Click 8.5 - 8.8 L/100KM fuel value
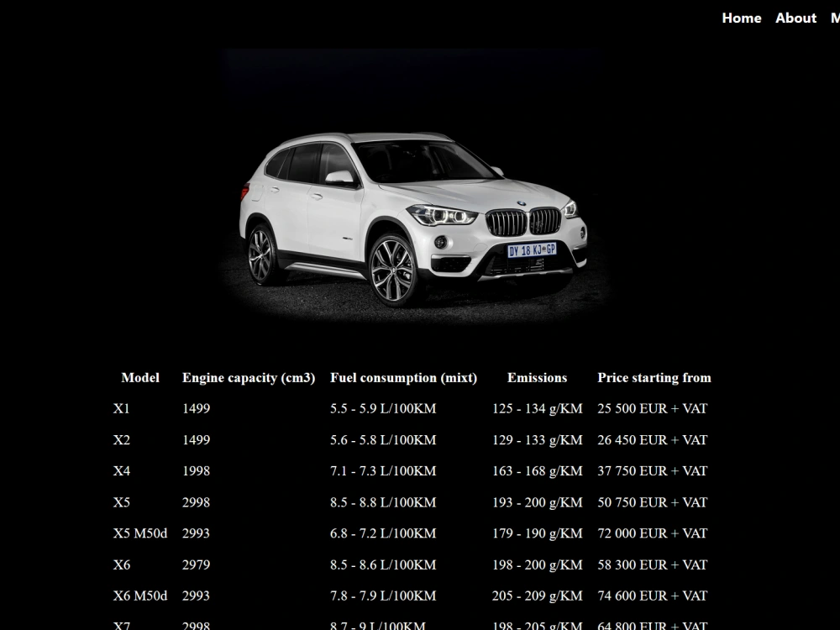 [x=383, y=502]
